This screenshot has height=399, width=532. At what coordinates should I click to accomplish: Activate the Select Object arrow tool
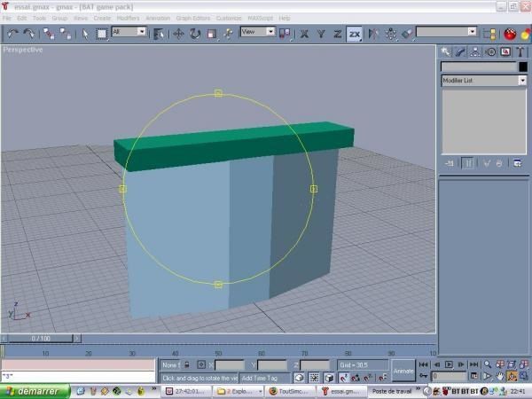point(85,34)
